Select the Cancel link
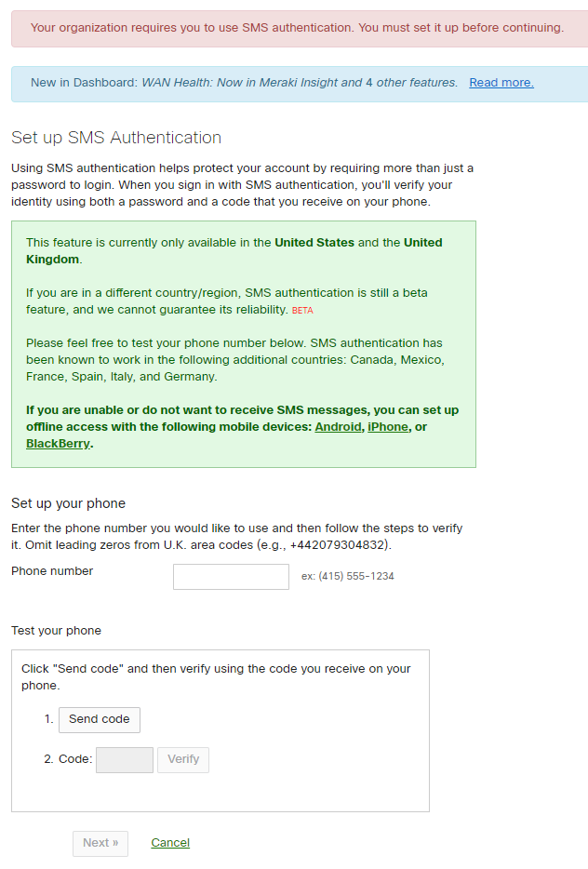588x869 pixels. [x=169, y=843]
